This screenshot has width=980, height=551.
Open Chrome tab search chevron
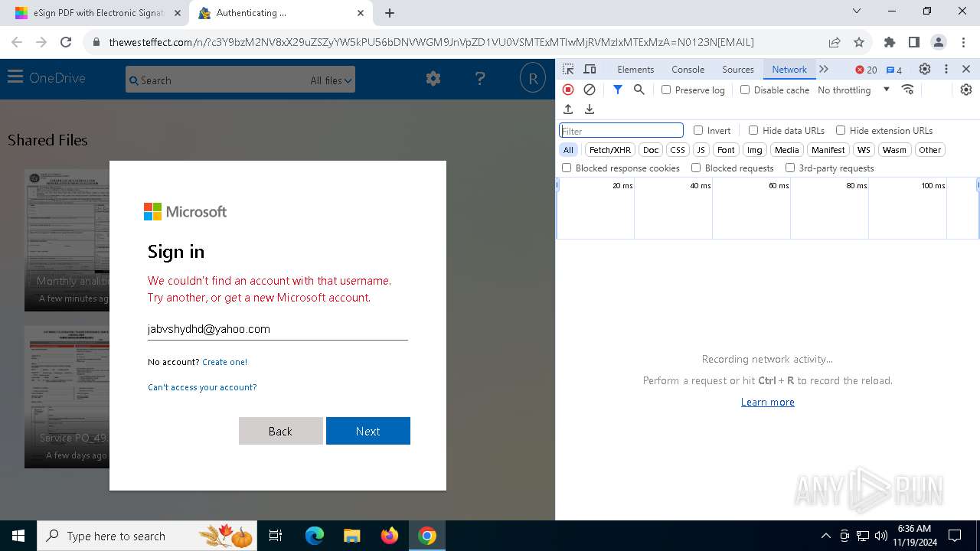[x=857, y=11]
